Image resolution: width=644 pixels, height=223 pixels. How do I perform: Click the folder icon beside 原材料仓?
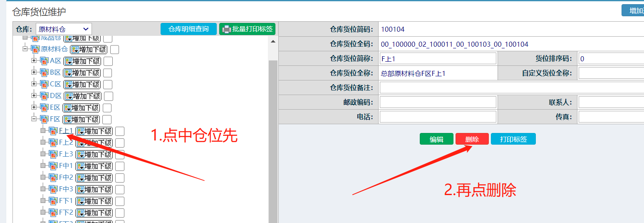coord(35,49)
